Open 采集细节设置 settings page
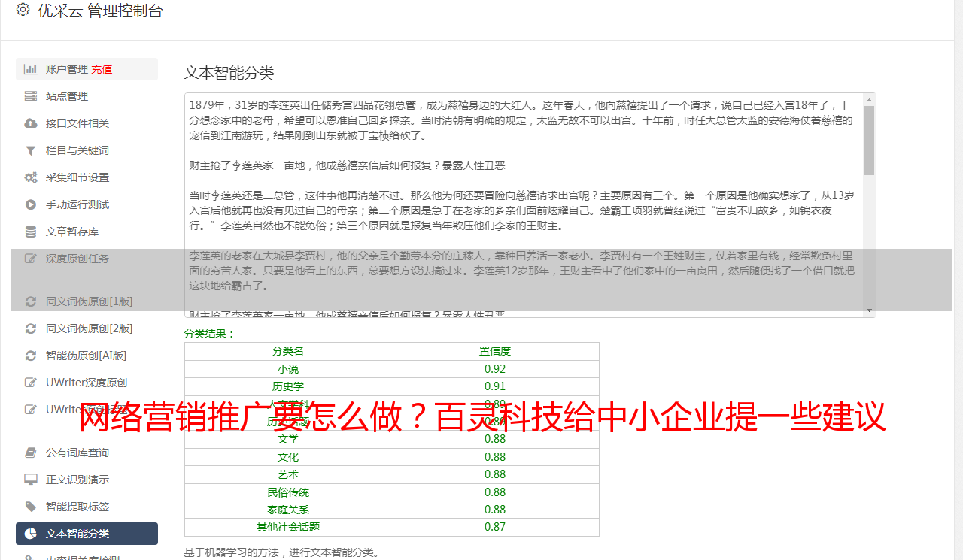 point(77,177)
